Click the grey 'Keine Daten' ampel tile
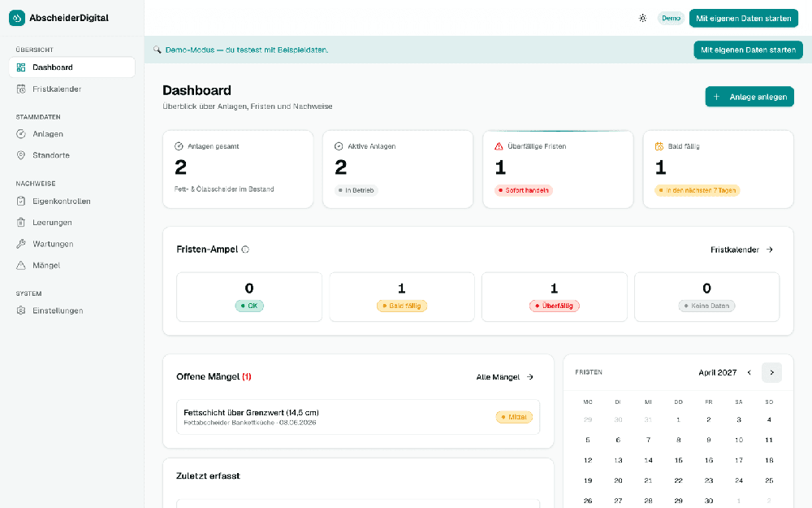812x508 pixels. pyautogui.click(x=707, y=297)
